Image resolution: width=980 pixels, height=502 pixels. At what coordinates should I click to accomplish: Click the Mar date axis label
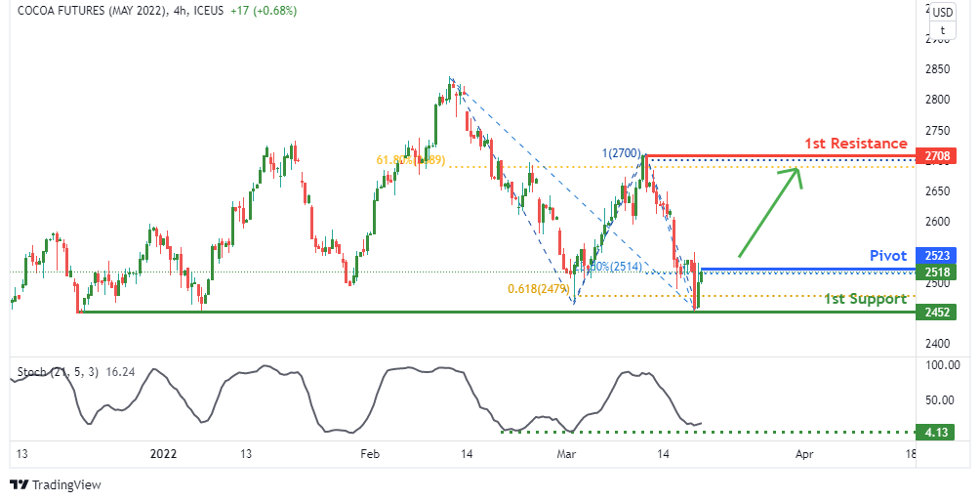pos(566,454)
